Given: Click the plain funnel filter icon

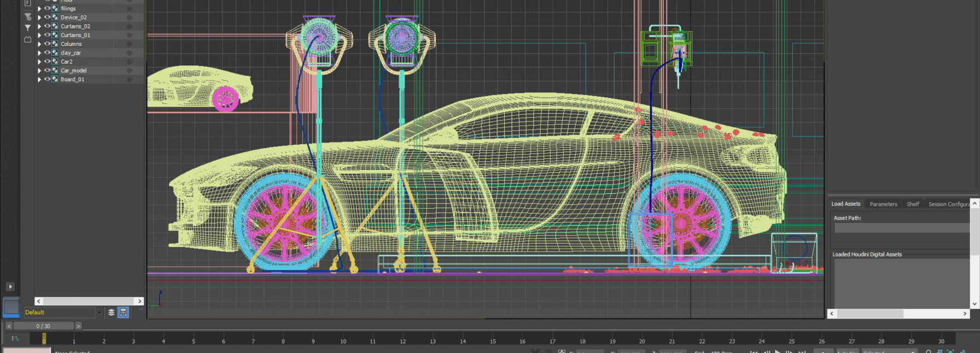Looking at the screenshot, I should 28,28.
